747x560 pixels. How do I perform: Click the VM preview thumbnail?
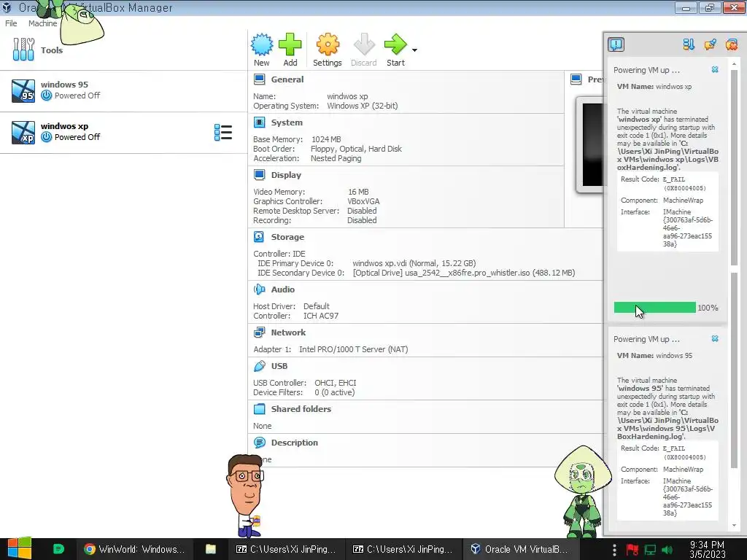(591, 144)
